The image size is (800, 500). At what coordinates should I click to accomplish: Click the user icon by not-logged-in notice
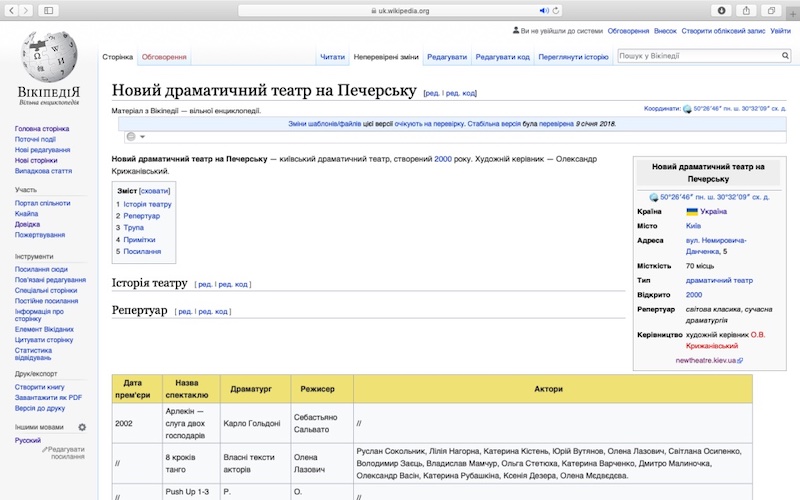coord(516,31)
